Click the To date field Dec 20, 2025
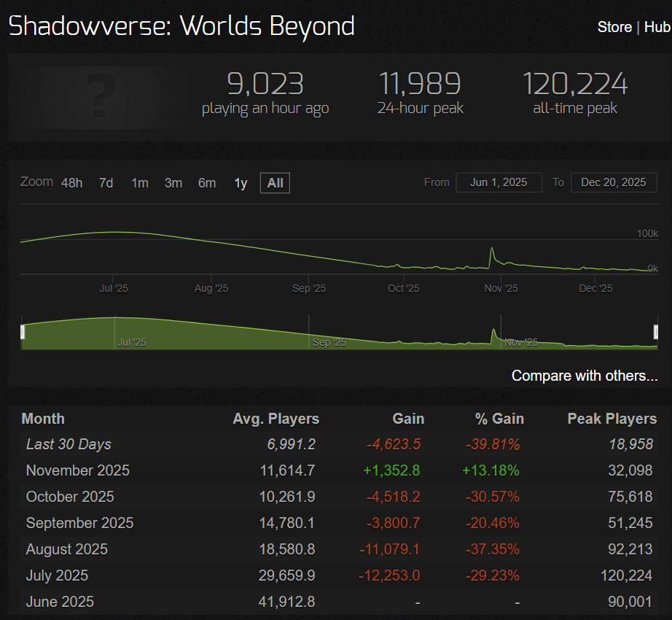672x620 pixels. pos(614,182)
